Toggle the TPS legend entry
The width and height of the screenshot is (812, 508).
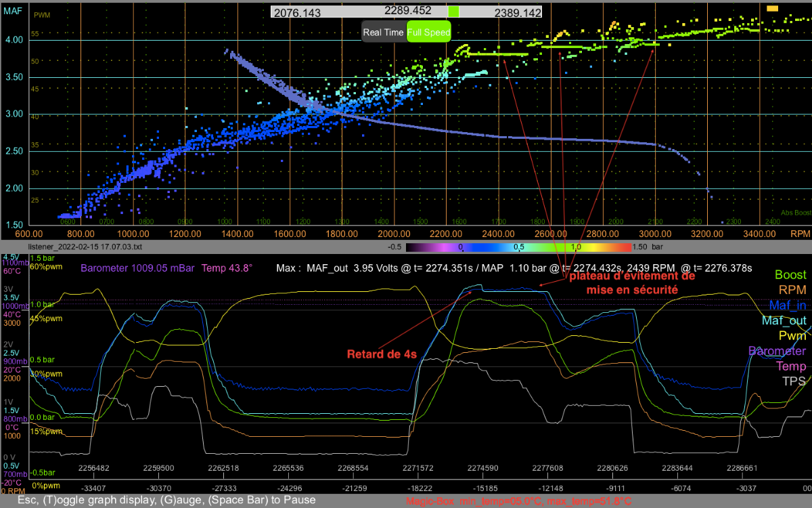795,381
